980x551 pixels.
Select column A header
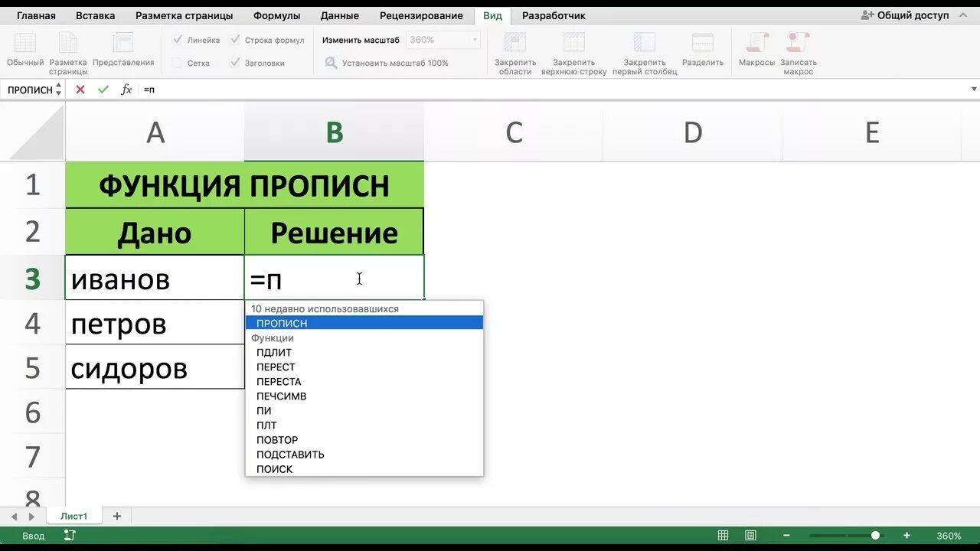point(155,132)
